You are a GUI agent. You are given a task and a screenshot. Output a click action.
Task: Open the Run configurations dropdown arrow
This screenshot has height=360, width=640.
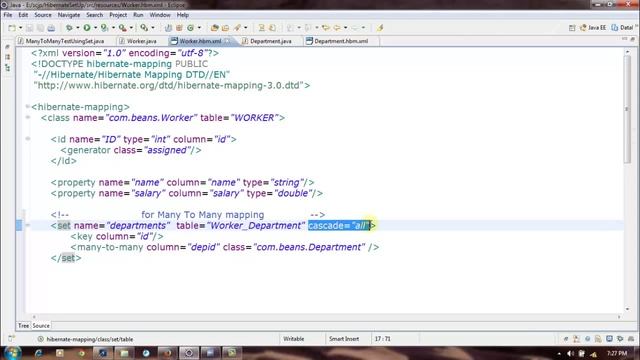(96, 28)
